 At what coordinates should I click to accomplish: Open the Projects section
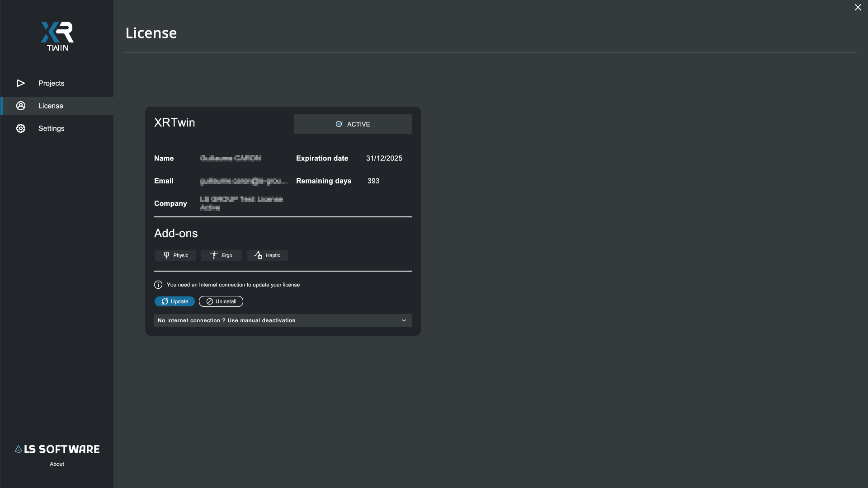(57, 83)
